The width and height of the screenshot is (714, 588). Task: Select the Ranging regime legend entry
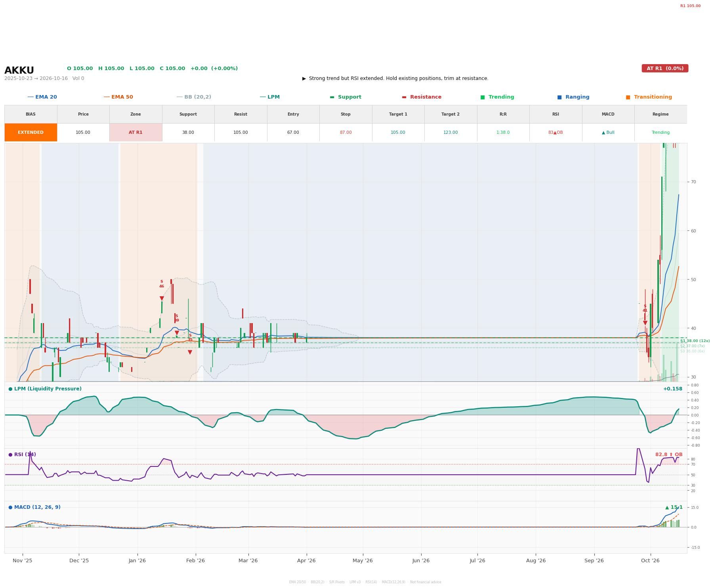coord(573,97)
